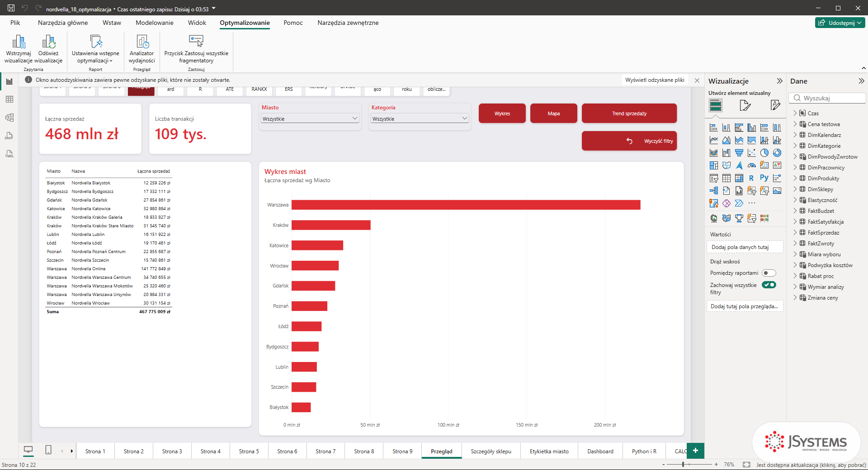The height and width of the screenshot is (470, 868).
Task: Select the Power Automate visual icon
Action: click(739, 203)
